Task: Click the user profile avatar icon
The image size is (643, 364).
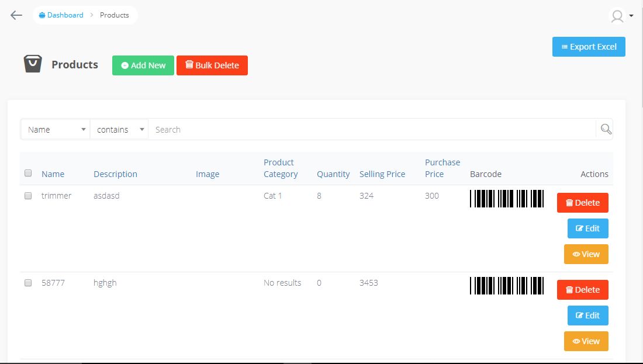Action: pyautogui.click(x=617, y=16)
